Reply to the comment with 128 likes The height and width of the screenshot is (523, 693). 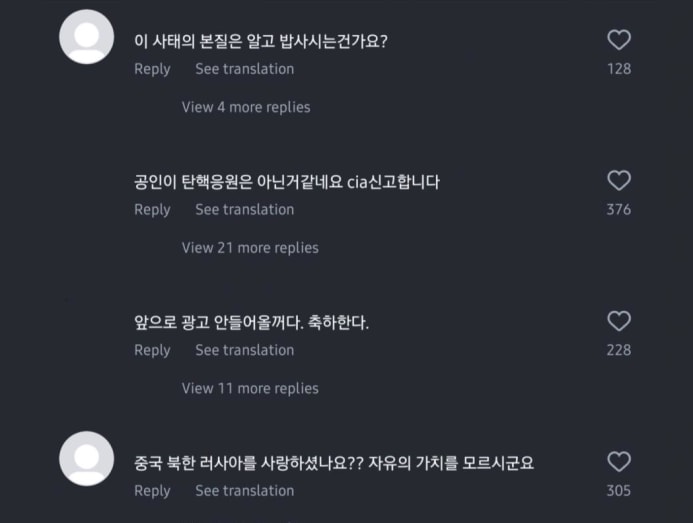152,69
